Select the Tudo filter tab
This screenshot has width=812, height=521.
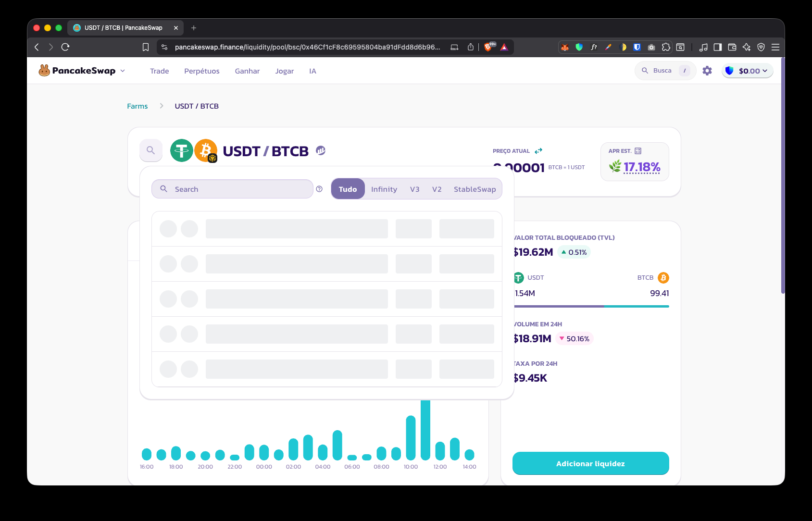(x=348, y=189)
